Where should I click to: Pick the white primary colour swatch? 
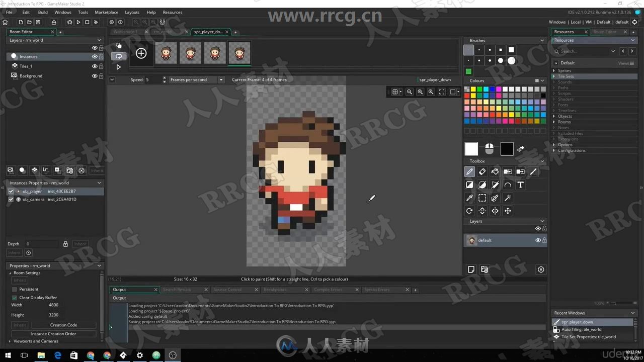click(x=471, y=149)
